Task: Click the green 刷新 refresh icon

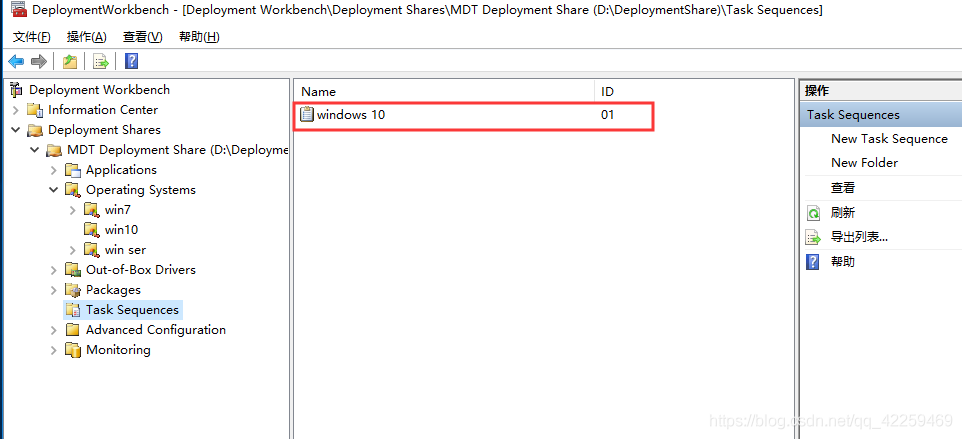Action: click(813, 213)
